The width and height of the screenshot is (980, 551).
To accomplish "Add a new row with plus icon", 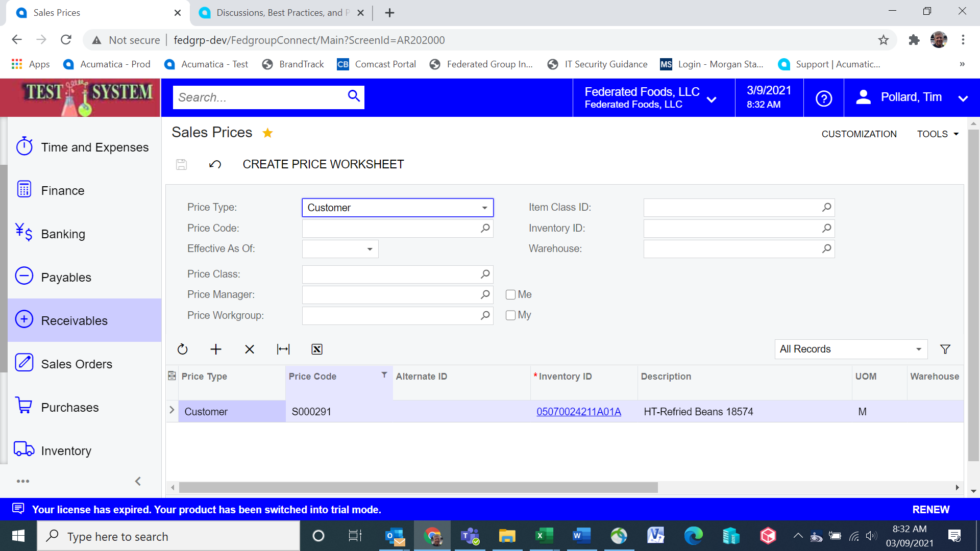I will (x=216, y=349).
